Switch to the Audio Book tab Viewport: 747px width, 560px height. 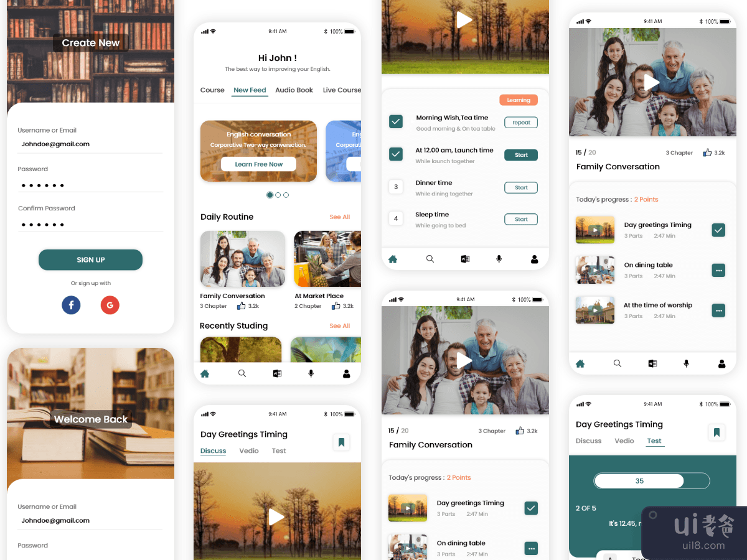point(294,90)
